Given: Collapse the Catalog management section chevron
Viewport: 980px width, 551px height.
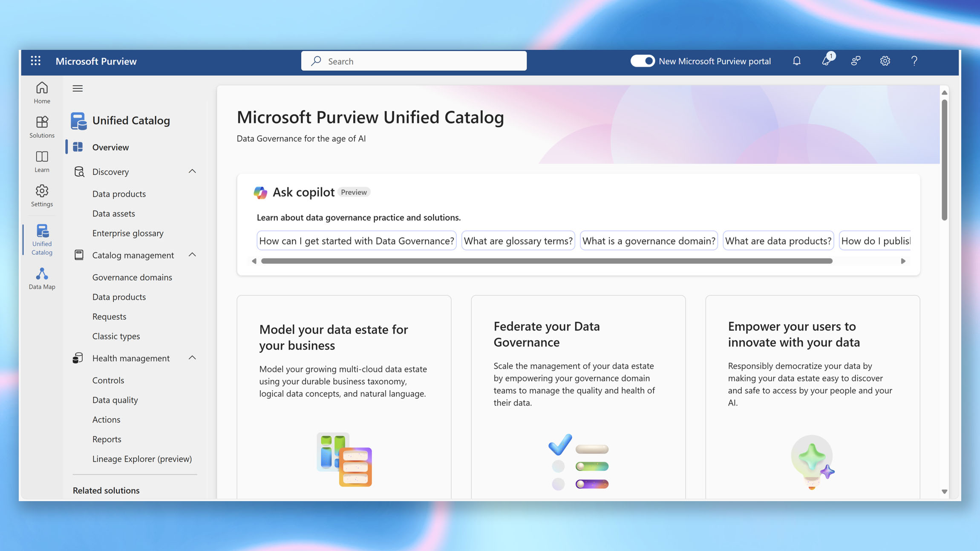Looking at the screenshot, I should click(x=192, y=255).
